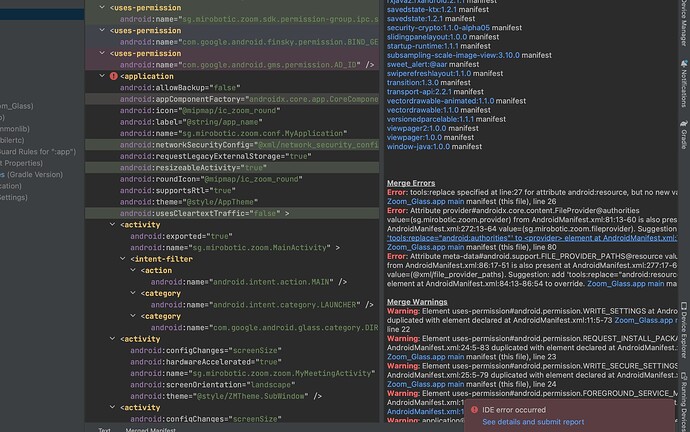The height and width of the screenshot is (432, 690).
Task: Open the viewpager2:1.0.0 manifest link
Action: point(416,128)
